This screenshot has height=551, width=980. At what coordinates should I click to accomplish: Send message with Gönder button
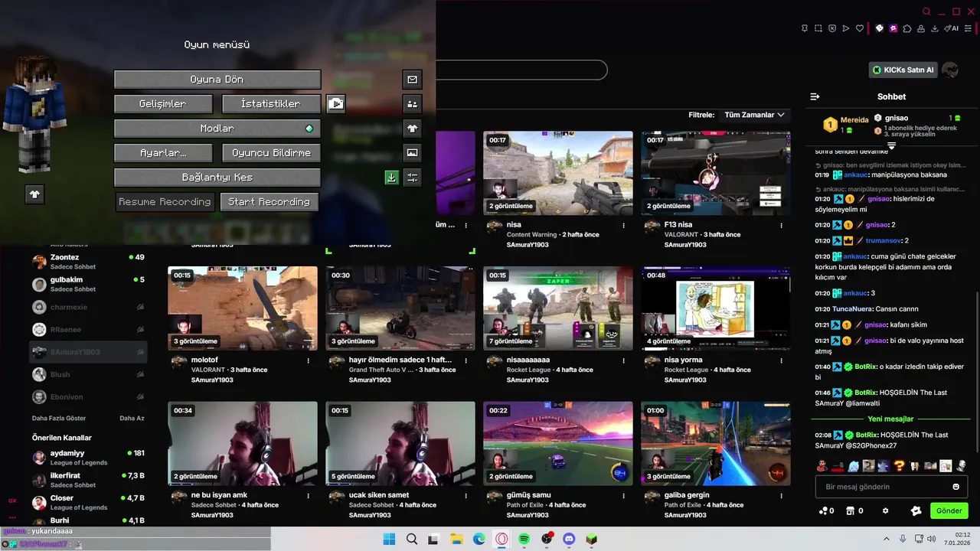(949, 510)
